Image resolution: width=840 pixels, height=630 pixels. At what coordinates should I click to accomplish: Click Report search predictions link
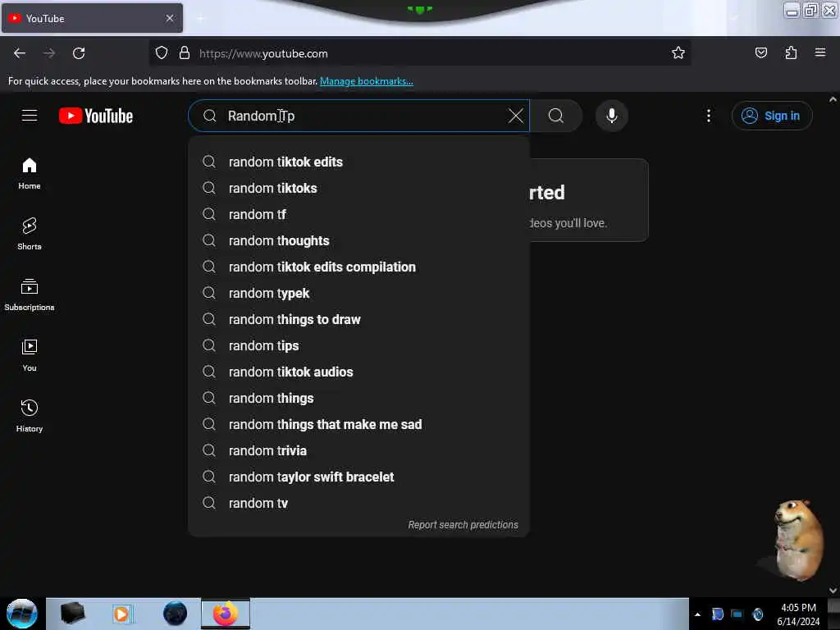click(x=463, y=524)
